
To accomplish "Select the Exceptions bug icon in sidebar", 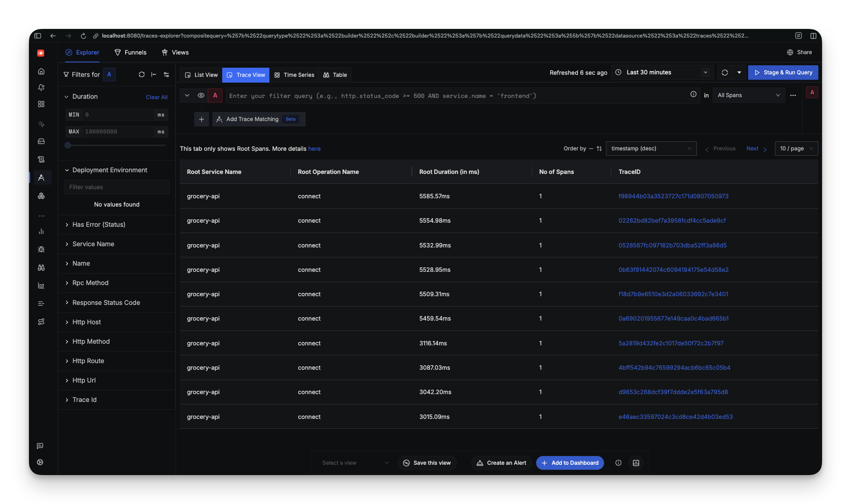I will pos(41,249).
